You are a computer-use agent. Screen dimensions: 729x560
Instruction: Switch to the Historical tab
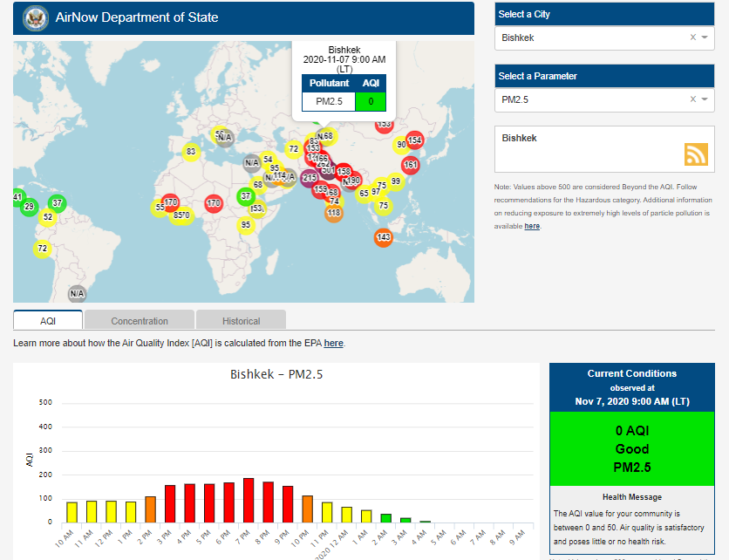[241, 320]
